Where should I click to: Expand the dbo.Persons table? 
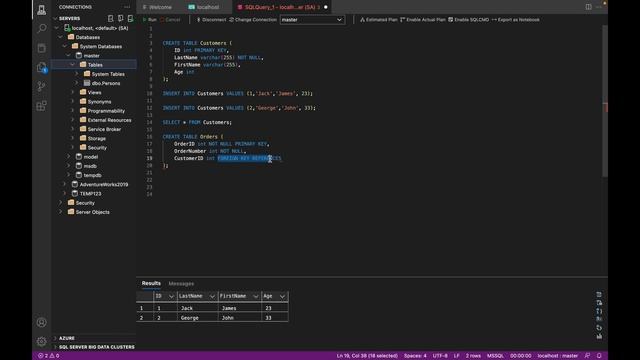click(x=77, y=83)
